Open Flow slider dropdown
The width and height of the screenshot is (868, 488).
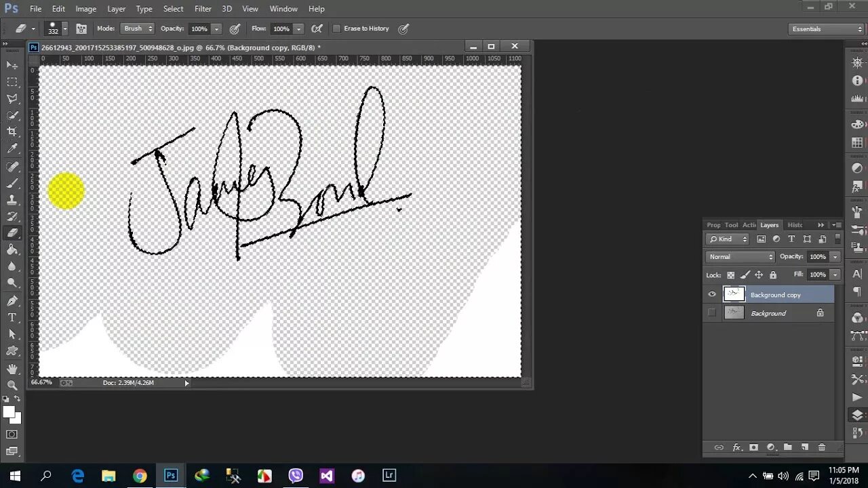pyautogui.click(x=298, y=28)
